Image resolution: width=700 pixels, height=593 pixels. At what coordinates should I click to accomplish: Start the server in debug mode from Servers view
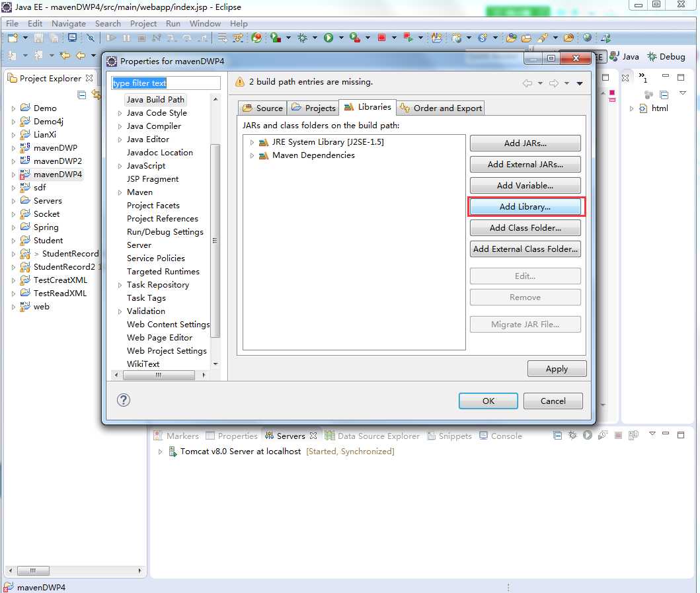point(573,435)
